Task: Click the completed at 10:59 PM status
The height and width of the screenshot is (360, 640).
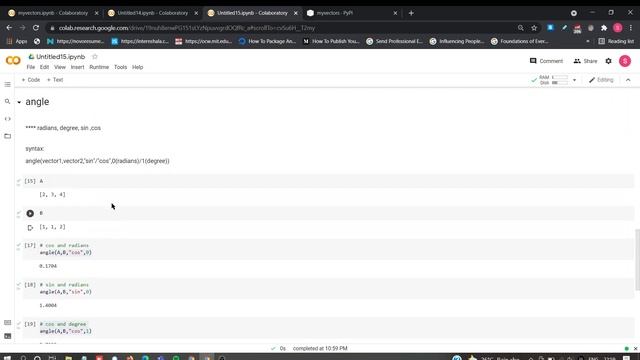Action: click(320, 349)
